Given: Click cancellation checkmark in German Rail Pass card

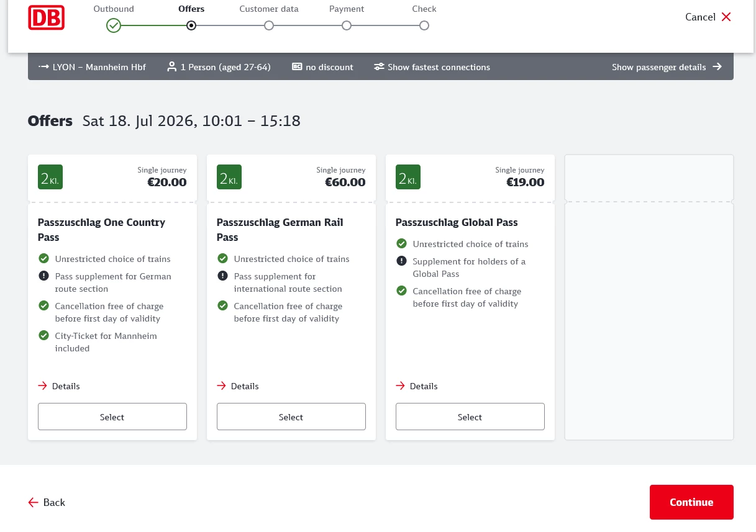Looking at the screenshot, I should [222, 305].
